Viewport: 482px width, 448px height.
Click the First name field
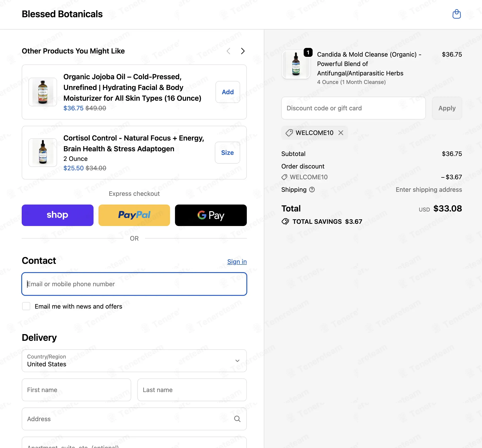[x=76, y=390]
